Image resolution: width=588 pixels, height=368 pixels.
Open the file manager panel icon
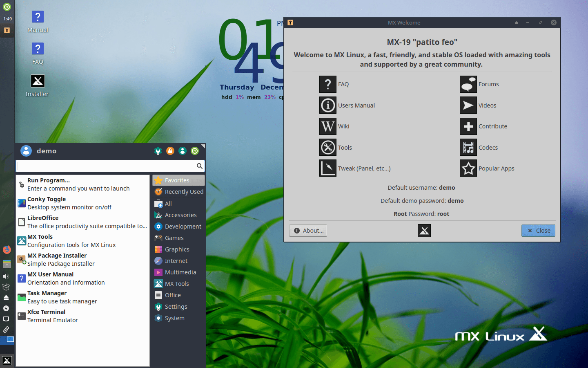tap(7, 264)
